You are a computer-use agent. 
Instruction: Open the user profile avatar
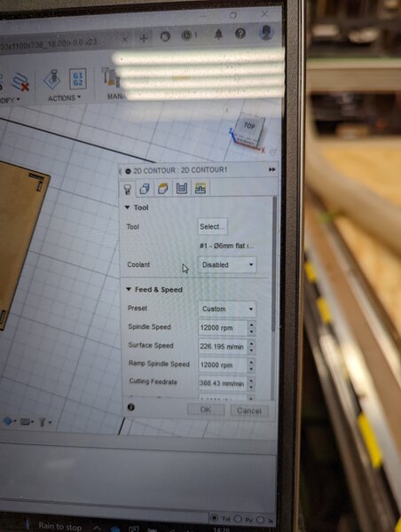(x=265, y=33)
